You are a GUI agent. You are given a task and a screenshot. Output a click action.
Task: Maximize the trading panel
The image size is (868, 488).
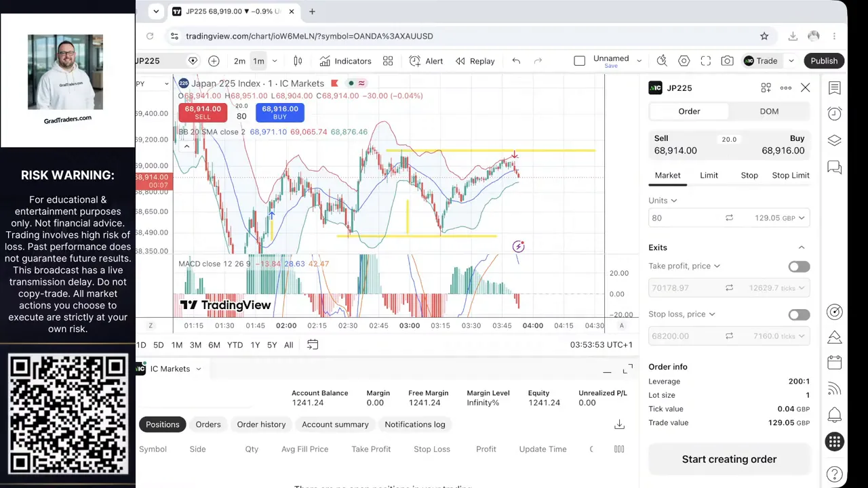tap(627, 369)
